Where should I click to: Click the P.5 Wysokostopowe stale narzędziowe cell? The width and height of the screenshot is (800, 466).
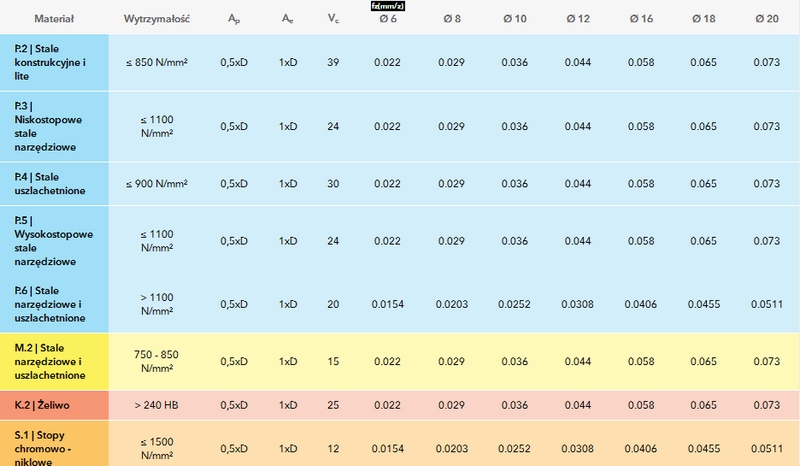[x=54, y=241]
